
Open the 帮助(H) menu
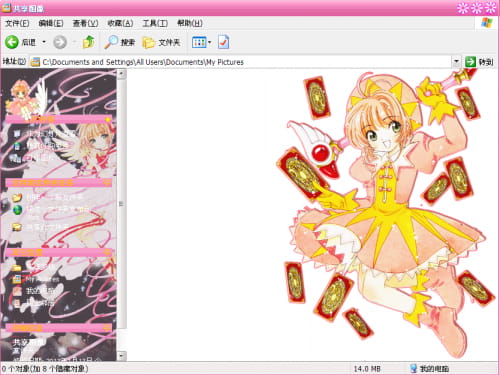point(190,23)
